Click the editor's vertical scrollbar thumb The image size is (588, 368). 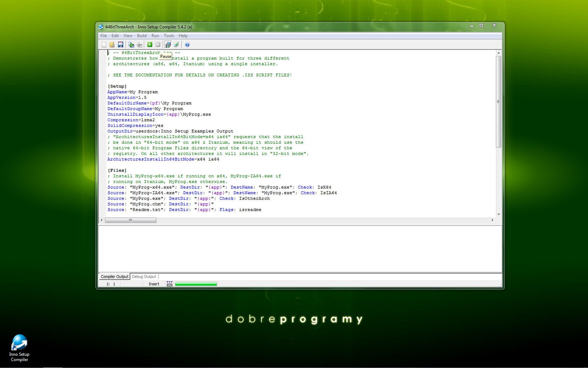(x=499, y=102)
